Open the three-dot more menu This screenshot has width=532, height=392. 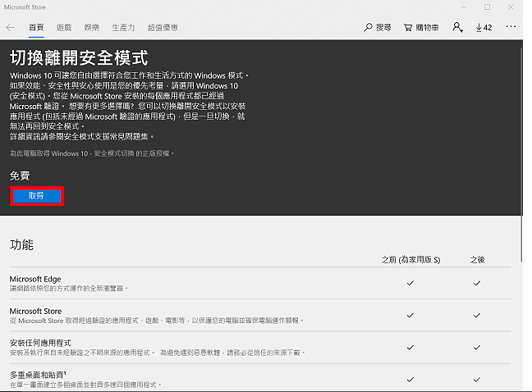click(511, 26)
